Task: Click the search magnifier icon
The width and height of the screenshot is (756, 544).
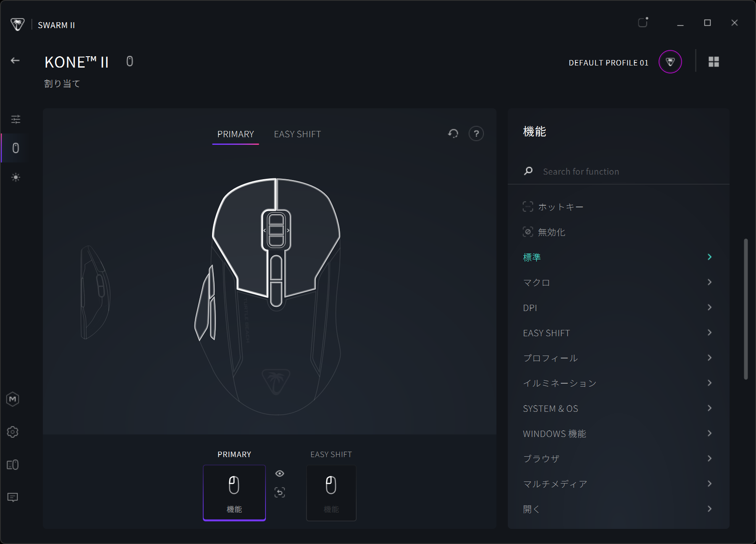Action: (x=528, y=171)
